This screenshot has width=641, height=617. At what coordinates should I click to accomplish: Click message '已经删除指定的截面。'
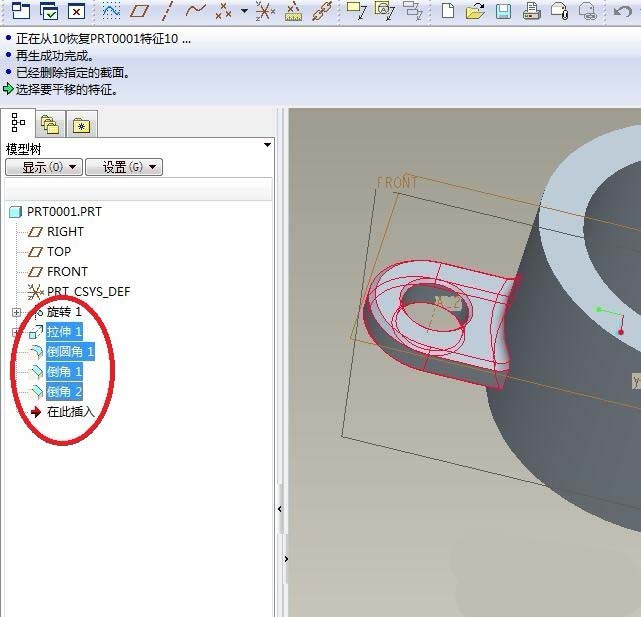pyautogui.click(x=73, y=72)
